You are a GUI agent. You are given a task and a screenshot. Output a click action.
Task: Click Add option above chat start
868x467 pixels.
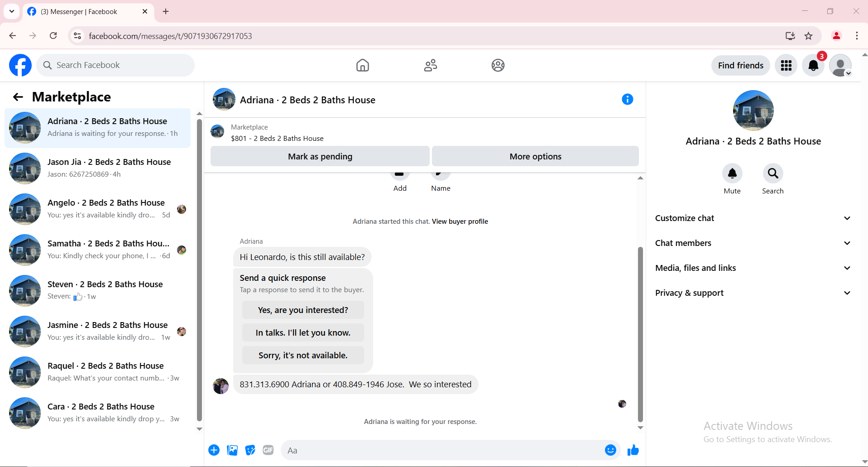(400, 182)
